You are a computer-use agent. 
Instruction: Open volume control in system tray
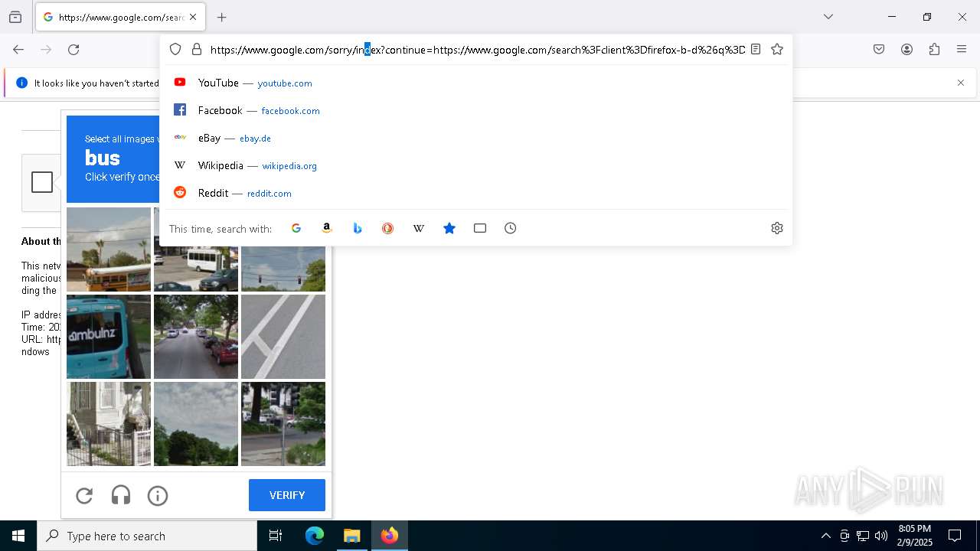pyautogui.click(x=881, y=536)
